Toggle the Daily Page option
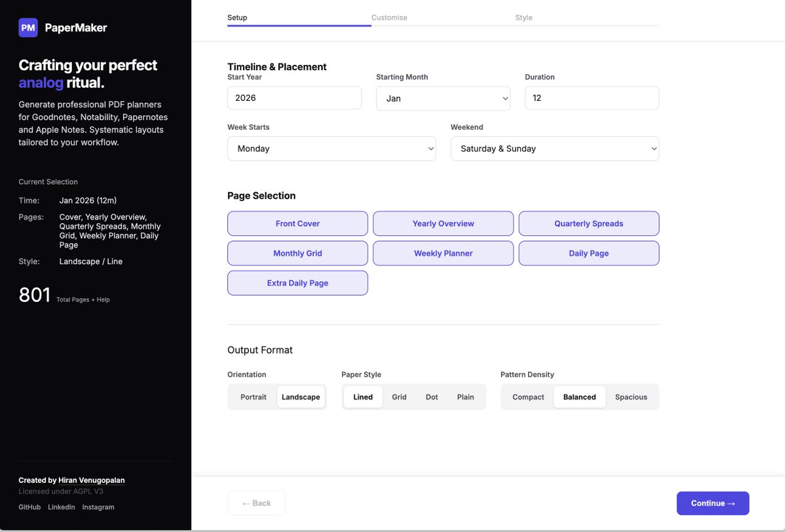Image resolution: width=786 pixels, height=532 pixels. [589, 254]
